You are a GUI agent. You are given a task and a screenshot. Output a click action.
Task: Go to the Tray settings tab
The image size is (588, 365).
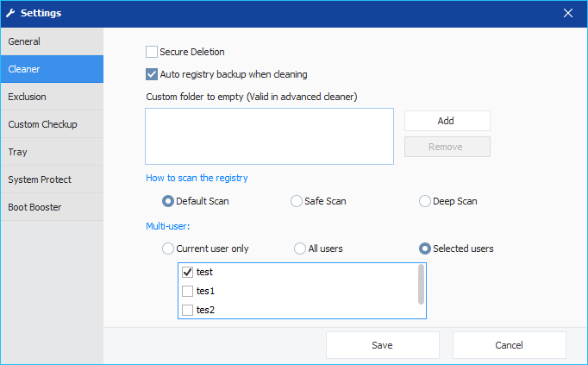[52, 152]
